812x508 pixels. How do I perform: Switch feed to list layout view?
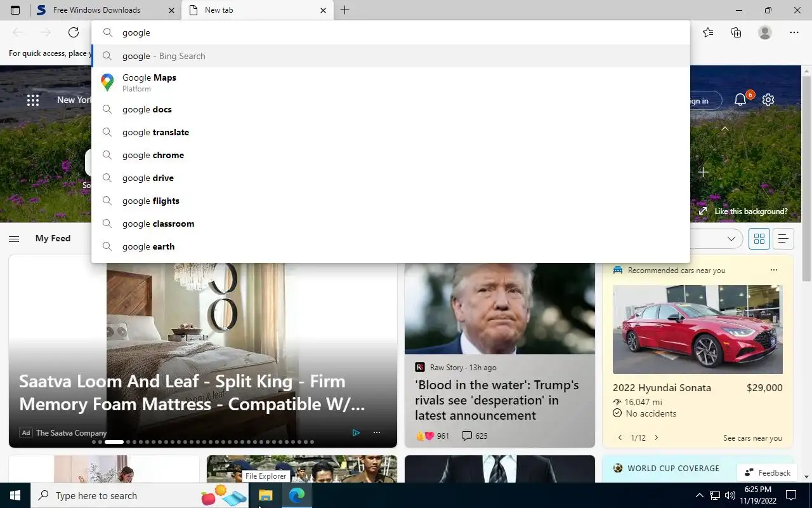point(783,239)
